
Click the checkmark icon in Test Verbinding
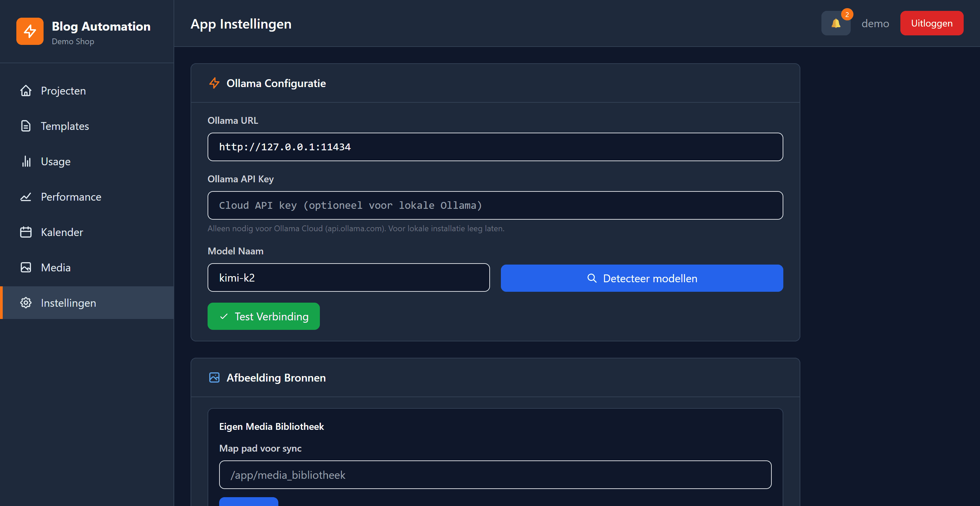[x=224, y=316]
